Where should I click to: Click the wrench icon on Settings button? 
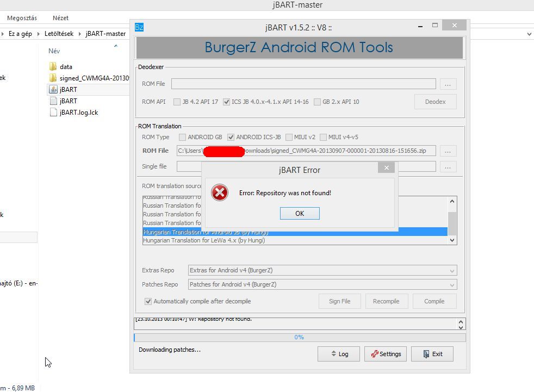[375, 354]
